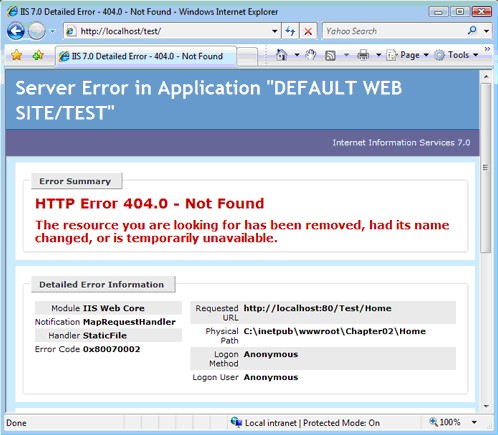Click the Add to Favorites star-plus icon
This screenshot has width=498, height=435.
(x=38, y=55)
